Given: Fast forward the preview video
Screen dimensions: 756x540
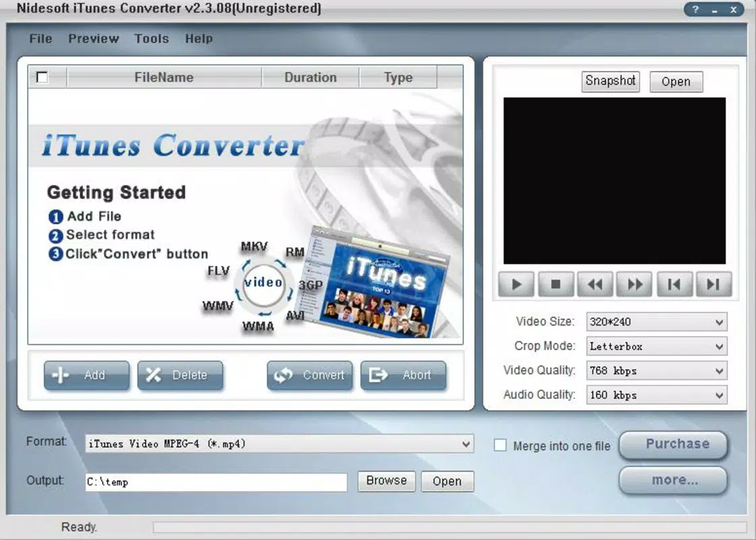Looking at the screenshot, I should pyautogui.click(x=635, y=284).
